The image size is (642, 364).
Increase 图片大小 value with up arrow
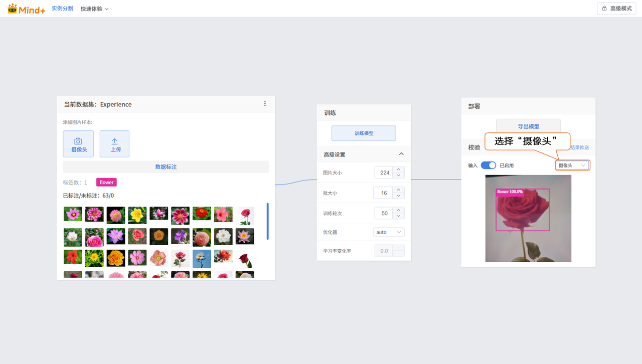pyautogui.click(x=398, y=169)
